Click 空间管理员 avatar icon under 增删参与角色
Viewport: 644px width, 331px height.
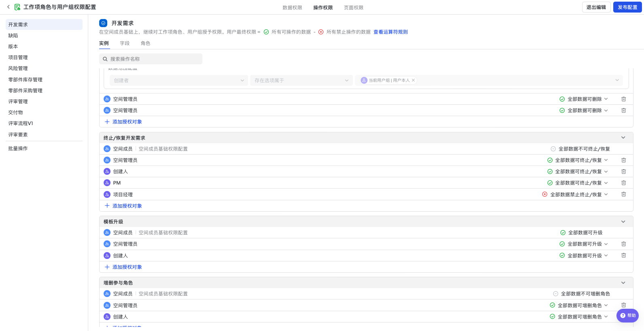tap(107, 305)
